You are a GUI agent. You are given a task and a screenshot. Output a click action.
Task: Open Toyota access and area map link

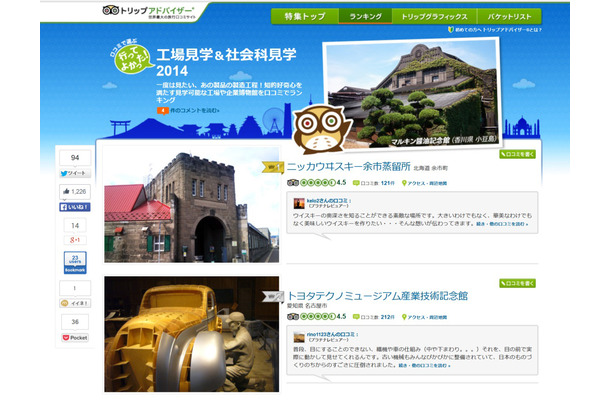(427, 318)
